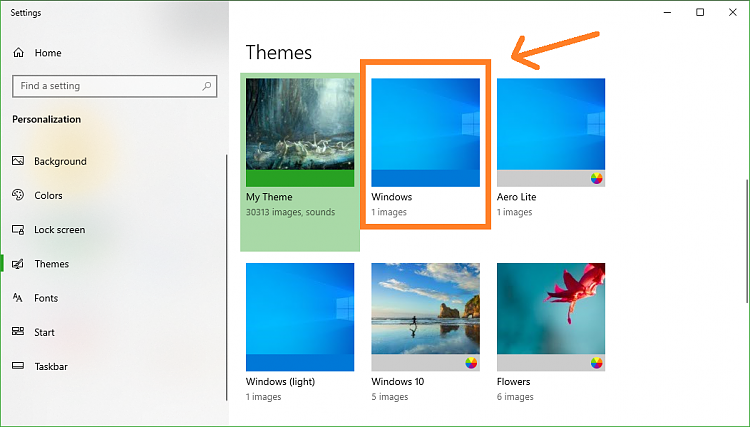Click the Personalization section heading
The image size is (750, 427).
tap(46, 120)
